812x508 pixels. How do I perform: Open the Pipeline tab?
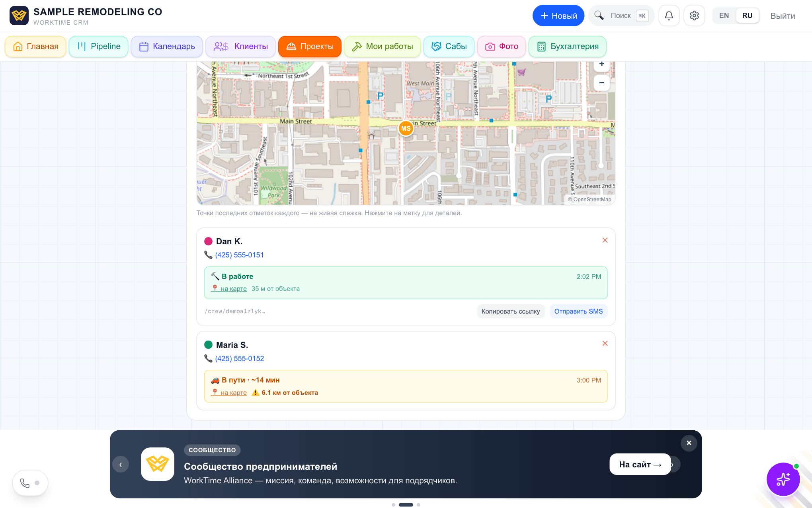[x=99, y=47]
